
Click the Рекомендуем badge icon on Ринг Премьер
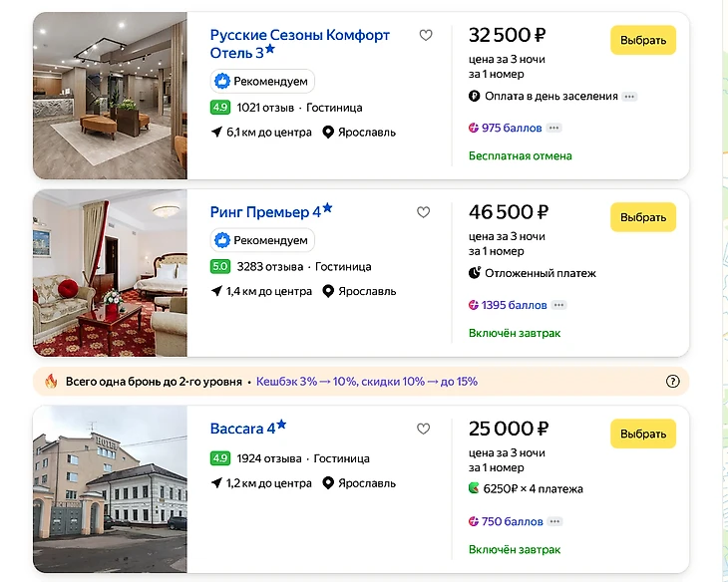pyautogui.click(x=222, y=240)
